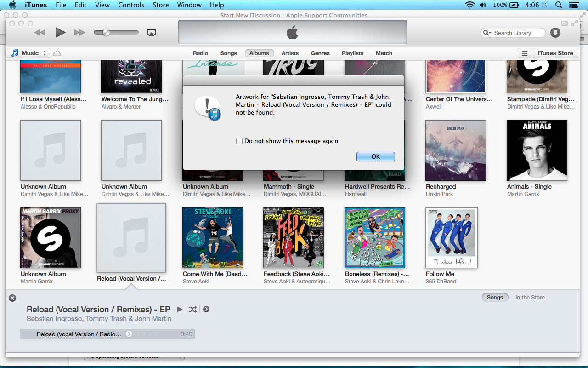Image resolution: width=588 pixels, height=368 pixels.
Task: Select the Martin Garrix Proxy album cover
Action: tap(51, 238)
